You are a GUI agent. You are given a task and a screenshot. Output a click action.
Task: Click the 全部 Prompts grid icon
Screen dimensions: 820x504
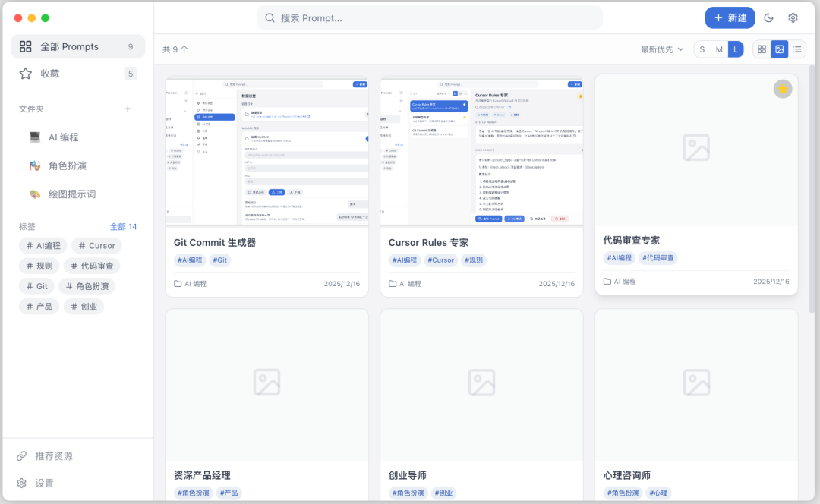[x=26, y=46]
